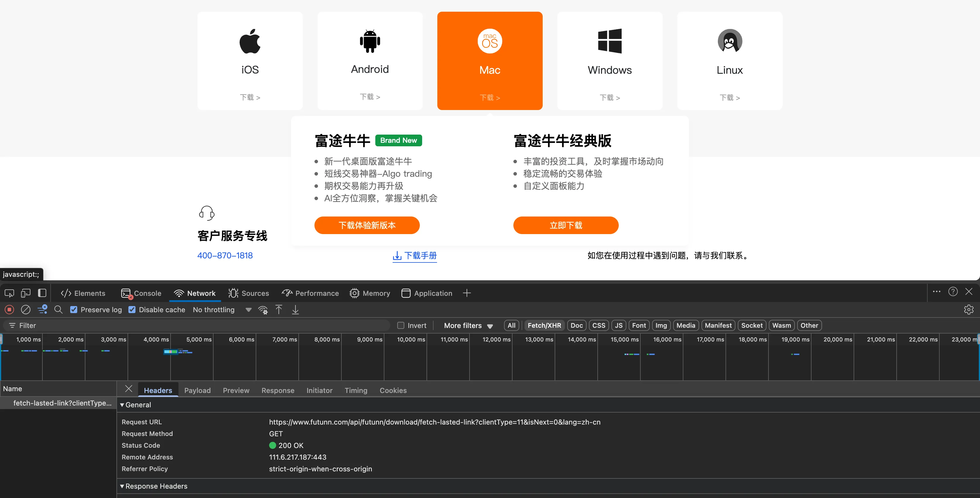Switch to the Payload tab
This screenshot has width=980, height=498.
(x=197, y=390)
